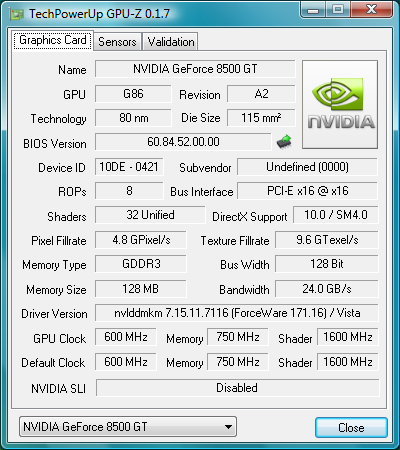The width and height of the screenshot is (400, 450).
Task: Click the GPU Clock 600 MHz field
Action: [126, 337]
